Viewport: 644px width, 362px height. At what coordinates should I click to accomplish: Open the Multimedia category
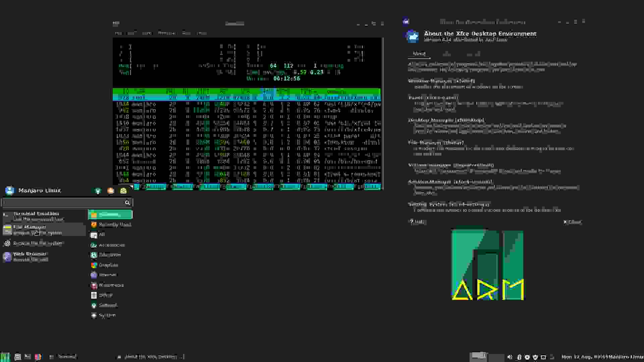(111, 285)
